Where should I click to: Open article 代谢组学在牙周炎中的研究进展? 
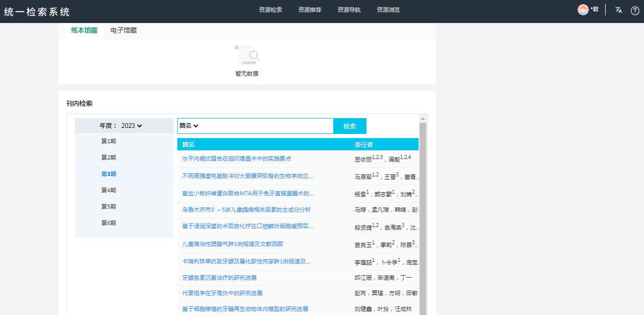pyautogui.click(x=222, y=293)
